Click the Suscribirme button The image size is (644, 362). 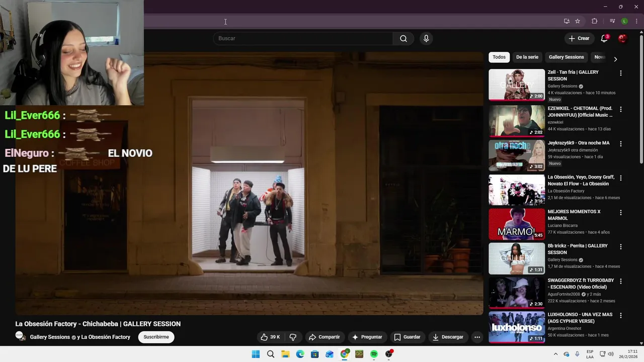(x=156, y=337)
